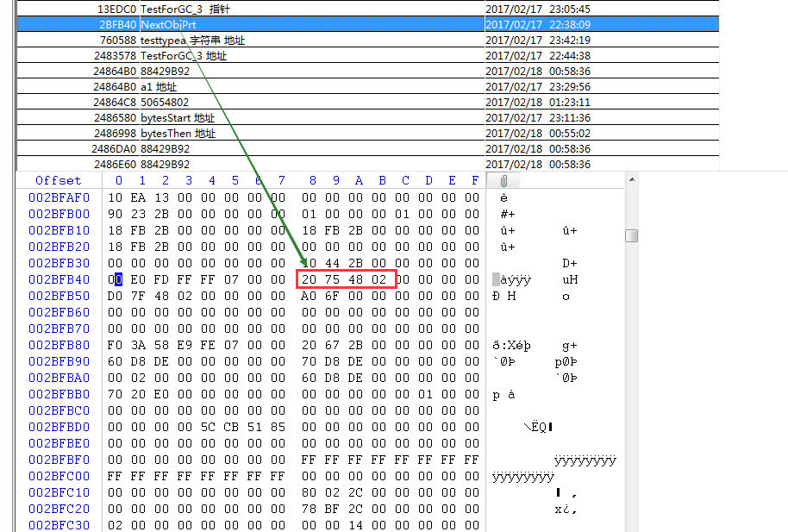This screenshot has height=532, width=788.
Task: Click offset label 002BFB80
Action: tap(59, 345)
